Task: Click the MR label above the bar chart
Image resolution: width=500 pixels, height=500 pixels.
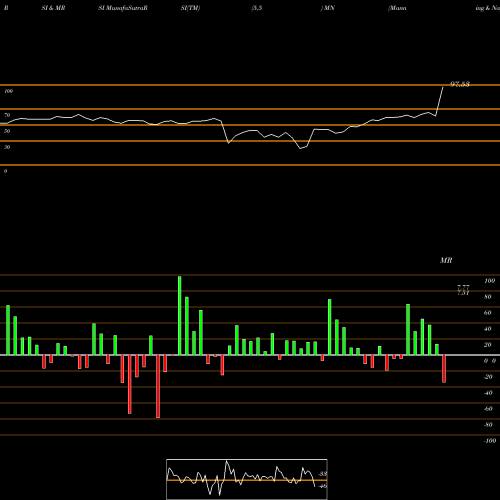Action: 446,260
